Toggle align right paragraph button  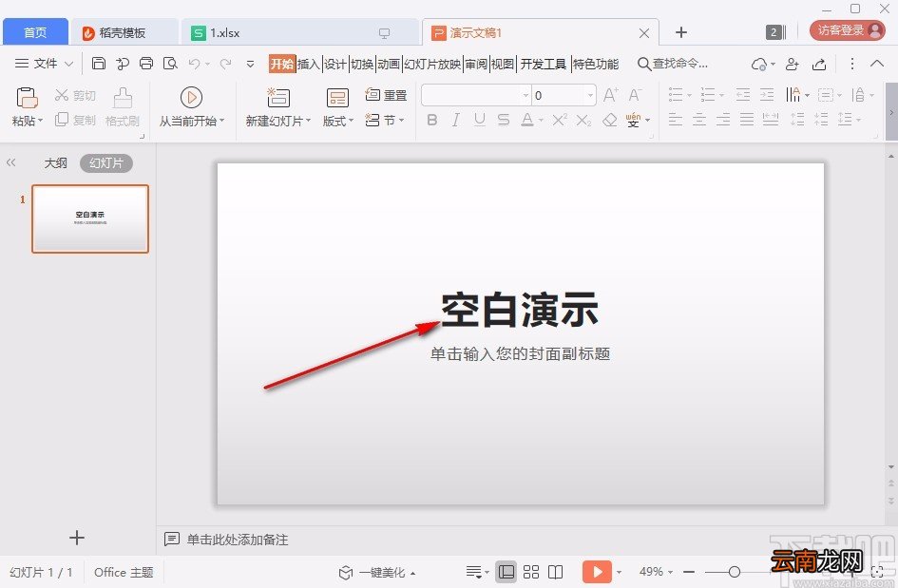point(723,119)
